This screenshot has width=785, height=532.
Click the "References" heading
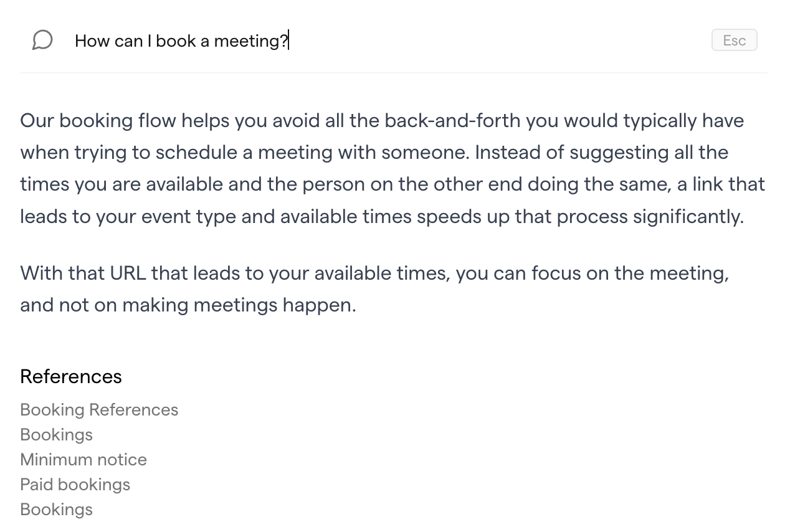[x=71, y=376]
